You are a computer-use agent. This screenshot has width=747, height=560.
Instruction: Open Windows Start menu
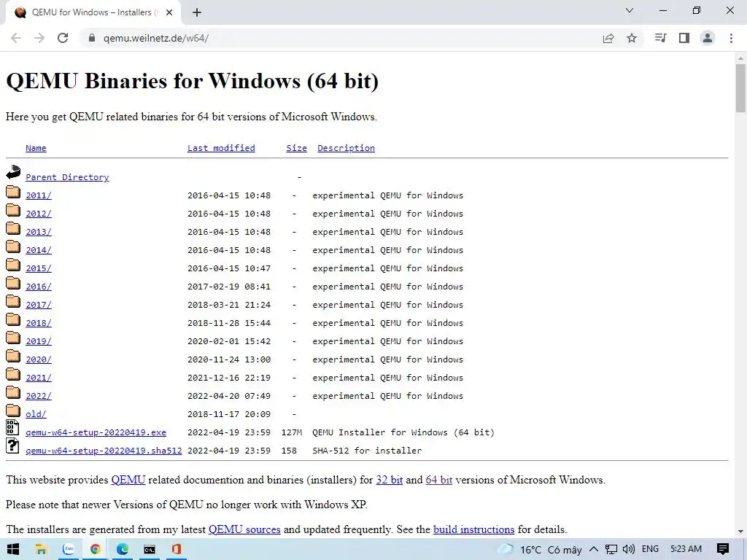13,549
